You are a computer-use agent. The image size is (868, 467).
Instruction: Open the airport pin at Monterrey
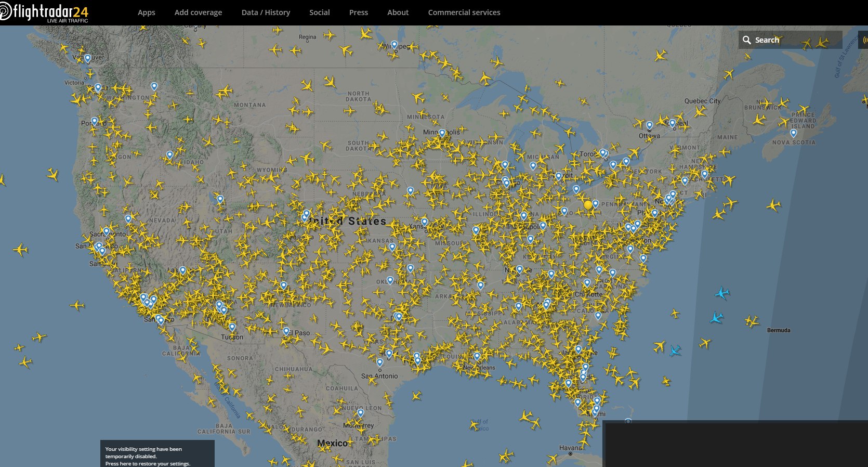coord(360,413)
